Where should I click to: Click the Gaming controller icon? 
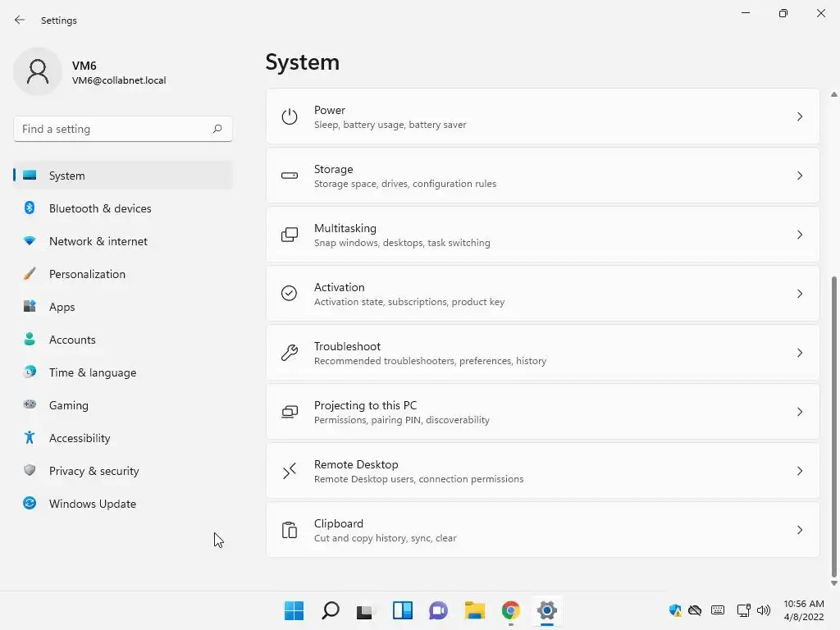(x=30, y=404)
